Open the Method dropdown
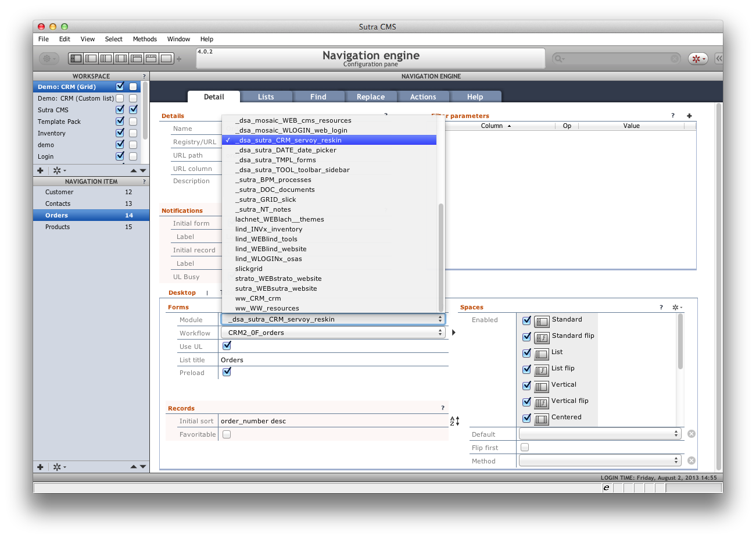Image resolution: width=756 pixels, height=539 pixels. pos(600,461)
